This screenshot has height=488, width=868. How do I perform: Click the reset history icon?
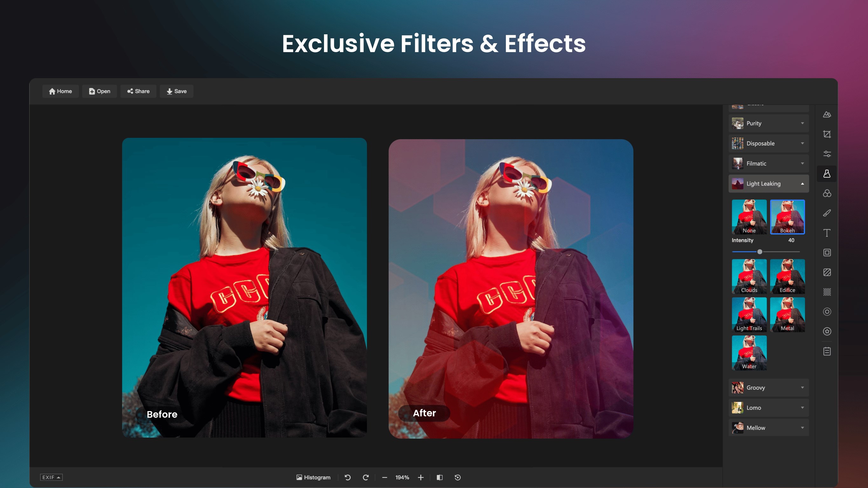(457, 477)
